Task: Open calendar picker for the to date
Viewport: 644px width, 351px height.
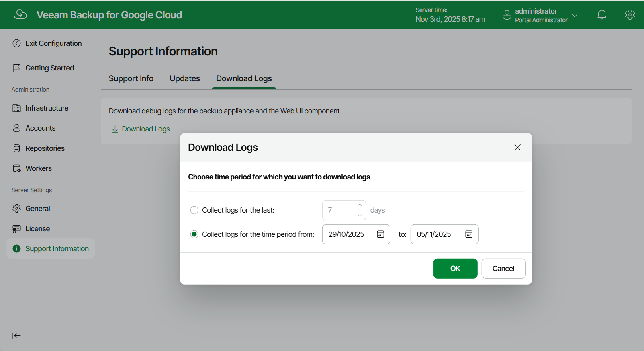Action: click(x=469, y=234)
